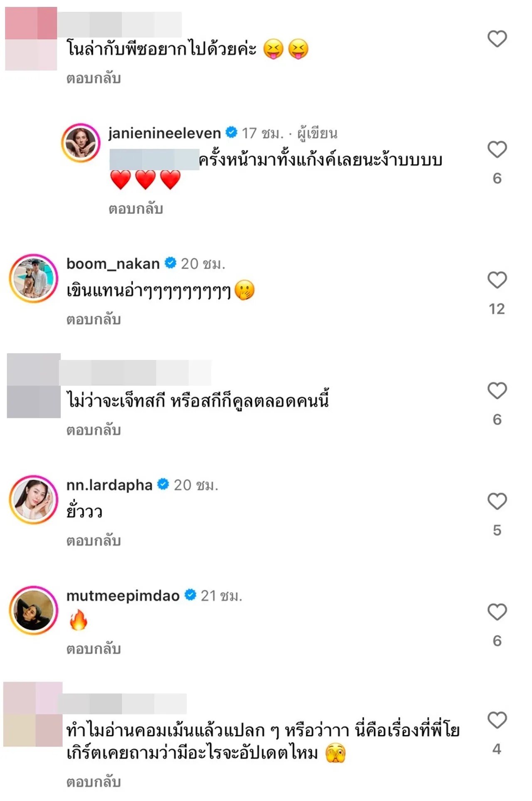Open janienineeleven's profile picture
Image resolution: width=532 pixels, height=801 pixels.
(81, 143)
